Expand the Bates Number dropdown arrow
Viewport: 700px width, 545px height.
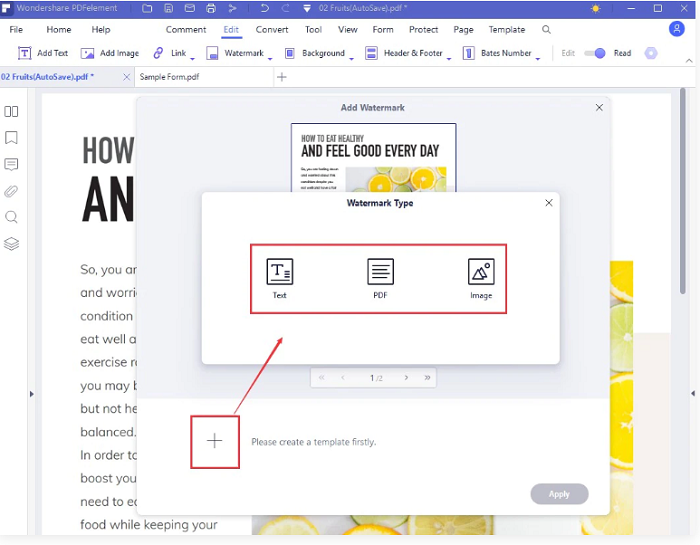coord(538,58)
